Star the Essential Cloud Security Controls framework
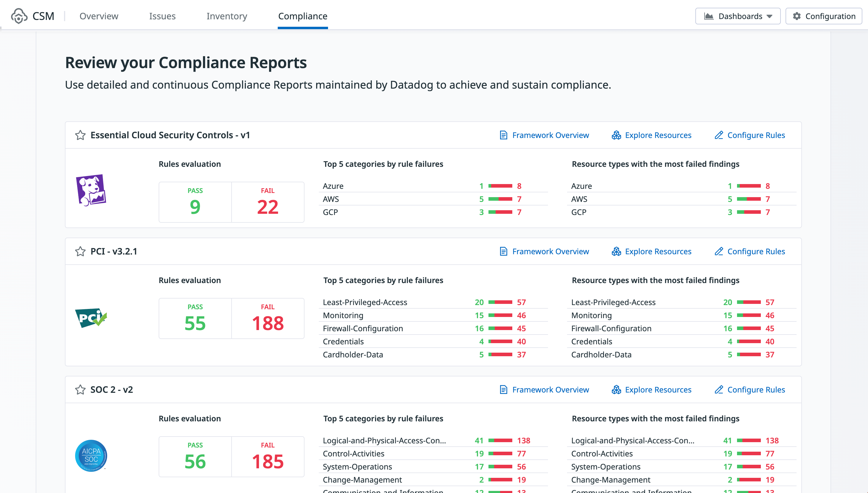Image resolution: width=868 pixels, height=493 pixels. click(x=80, y=135)
